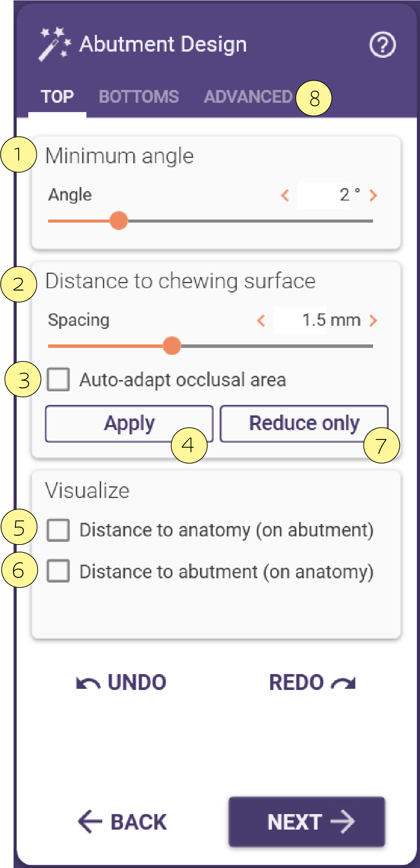Click the REDO curved arrow icon
This screenshot has width=420, height=868.
[343, 683]
